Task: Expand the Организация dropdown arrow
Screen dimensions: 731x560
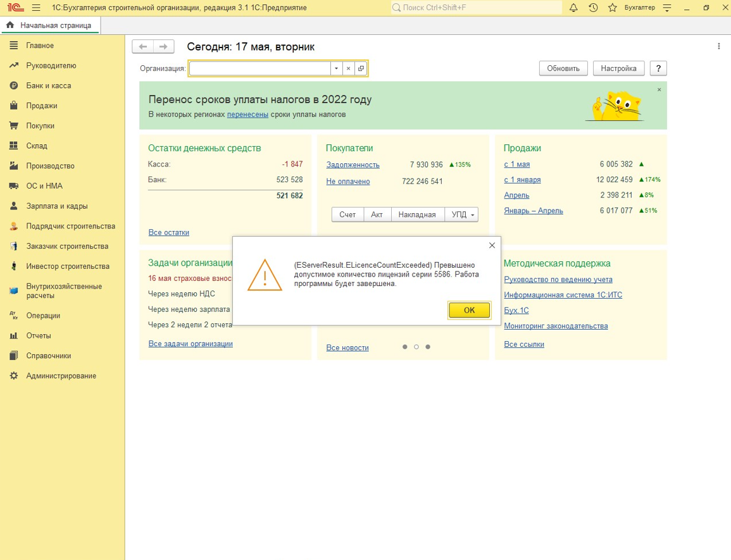Action: (337, 68)
